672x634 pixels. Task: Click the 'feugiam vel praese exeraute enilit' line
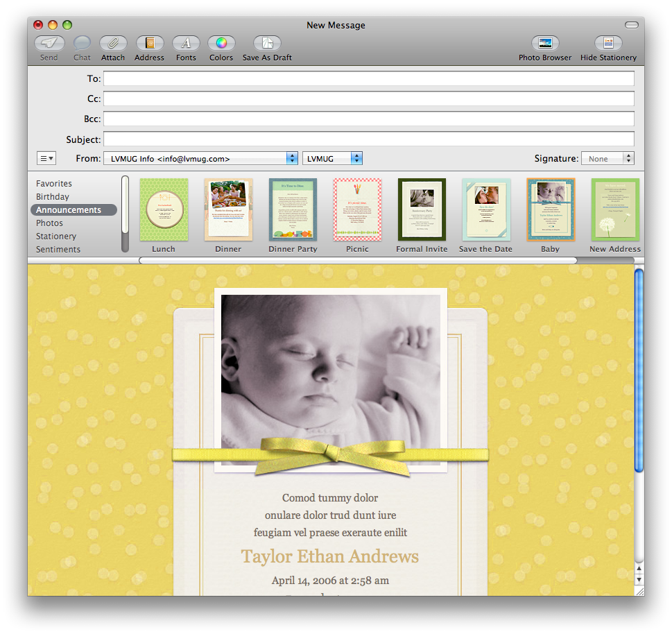[x=330, y=533]
